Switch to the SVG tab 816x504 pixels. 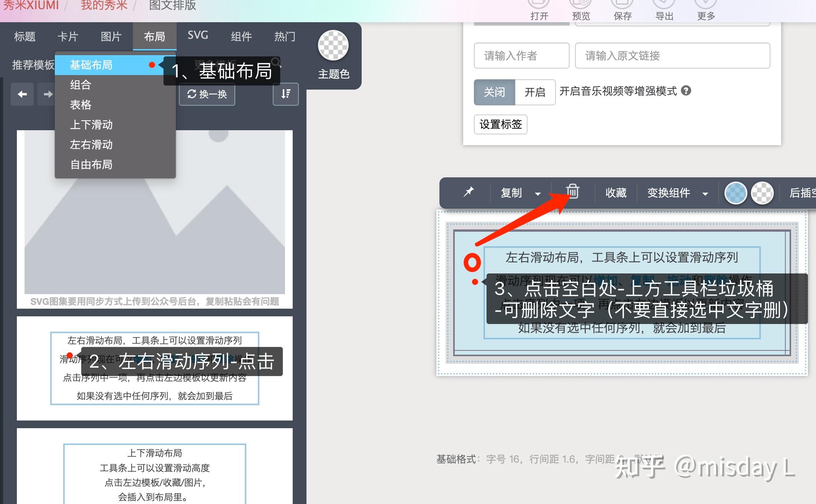(x=198, y=36)
